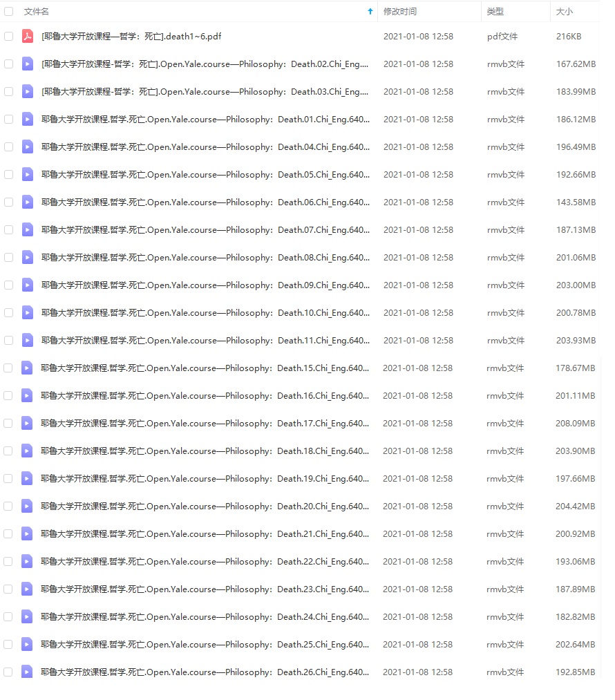Click video icon of Death.07 file
615x700 pixels.
(x=28, y=230)
